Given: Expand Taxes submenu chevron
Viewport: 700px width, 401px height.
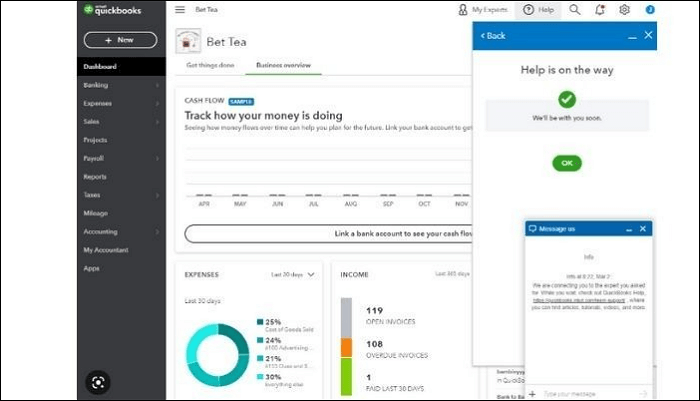Looking at the screenshot, I should coord(157,195).
